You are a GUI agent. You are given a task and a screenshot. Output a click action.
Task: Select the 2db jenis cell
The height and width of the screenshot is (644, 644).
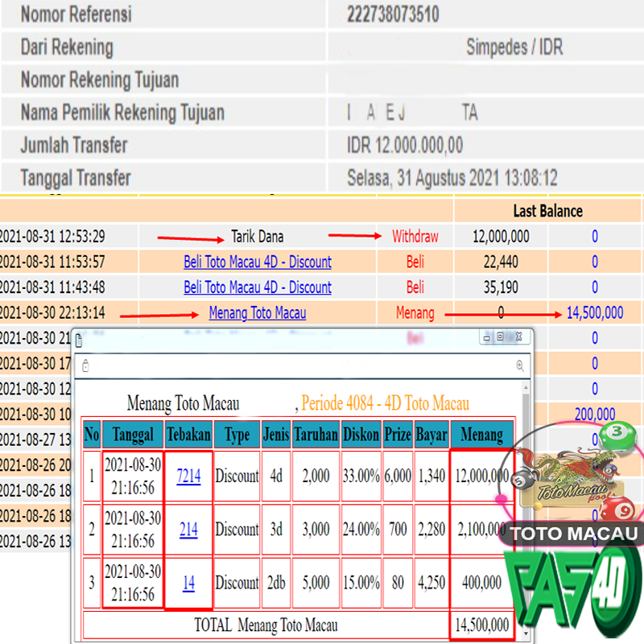(x=276, y=583)
